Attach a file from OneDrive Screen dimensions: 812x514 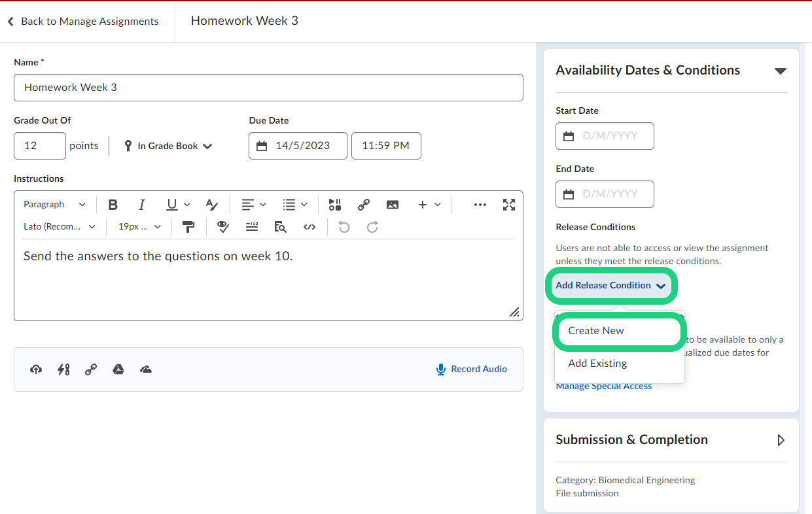pyautogui.click(x=146, y=369)
